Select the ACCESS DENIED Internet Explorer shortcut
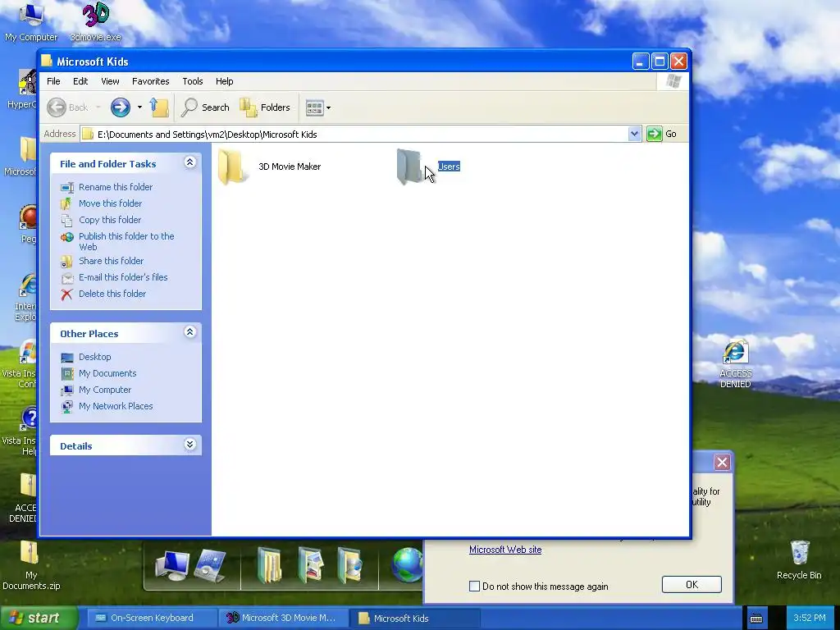840x630 pixels. tap(736, 363)
